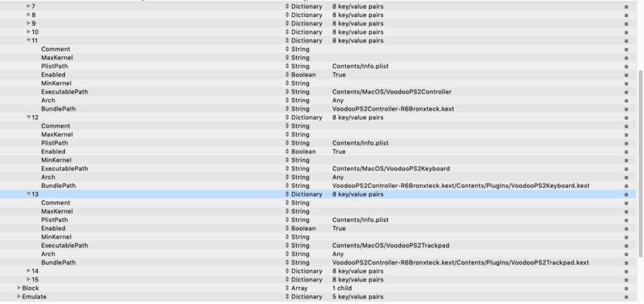The image size is (644, 304).
Task: Select the VoodooPS2Controller-R6Bronxteck.kext BundlePath value
Action: click(x=393, y=109)
